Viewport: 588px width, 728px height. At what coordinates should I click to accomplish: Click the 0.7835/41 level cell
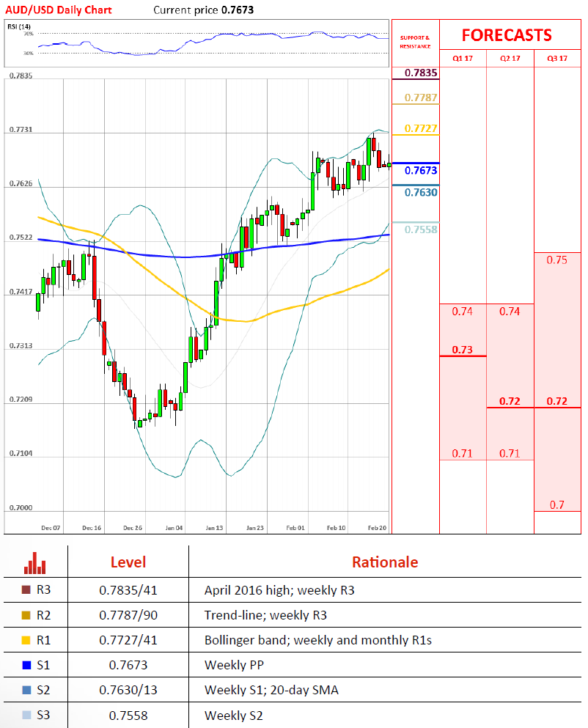point(128,590)
